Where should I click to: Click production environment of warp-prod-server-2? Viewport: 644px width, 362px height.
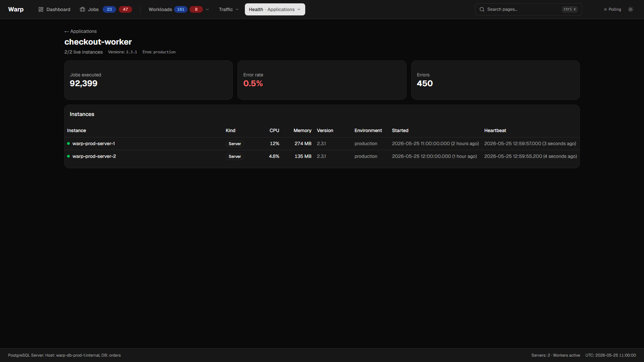tap(366, 156)
